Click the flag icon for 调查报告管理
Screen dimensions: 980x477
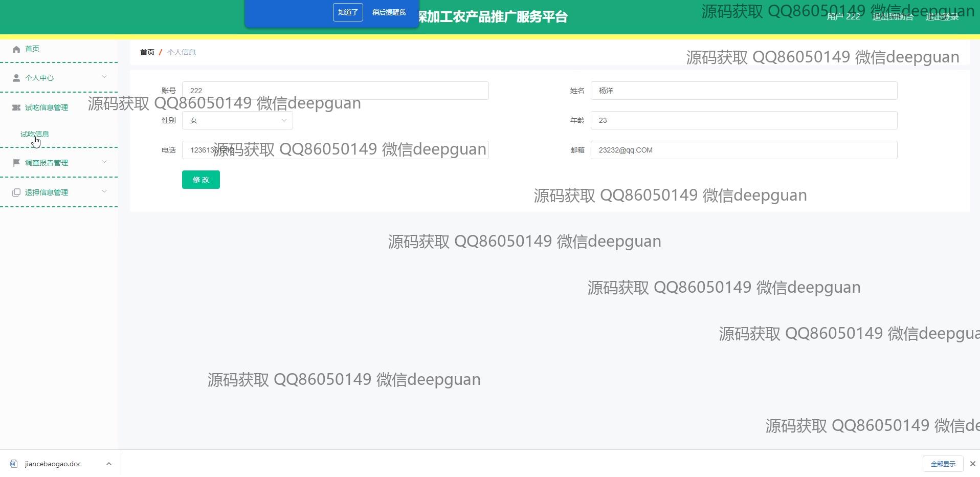[16, 163]
